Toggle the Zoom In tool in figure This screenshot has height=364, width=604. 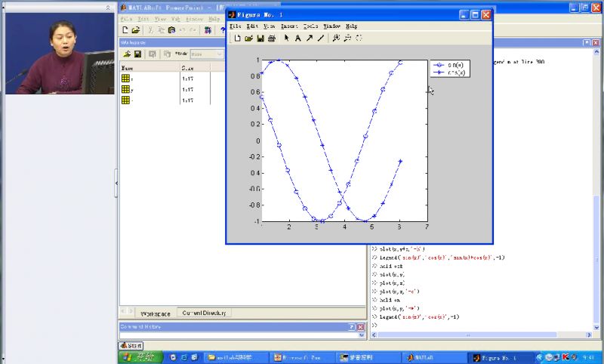[x=336, y=38]
